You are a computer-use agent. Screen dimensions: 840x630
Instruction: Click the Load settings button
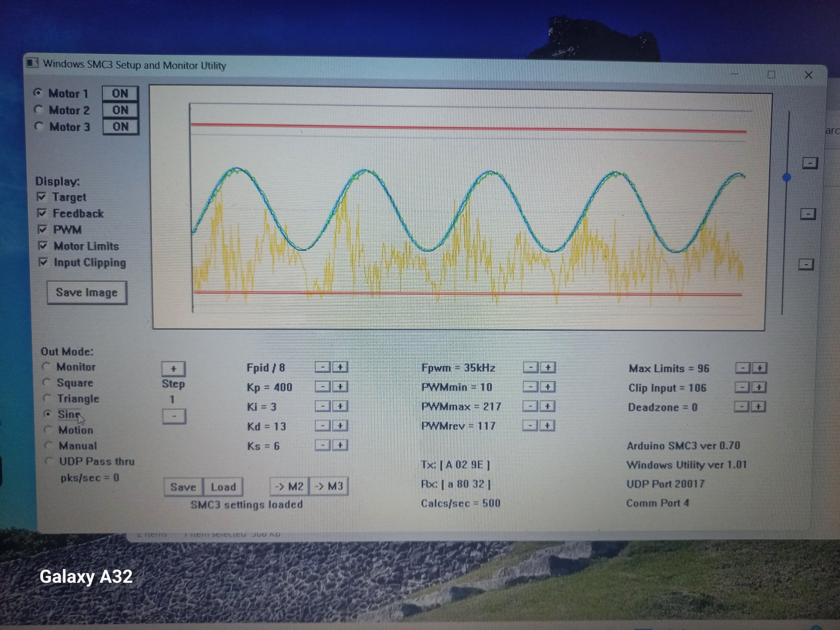pyautogui.click(x=223, y=487)
